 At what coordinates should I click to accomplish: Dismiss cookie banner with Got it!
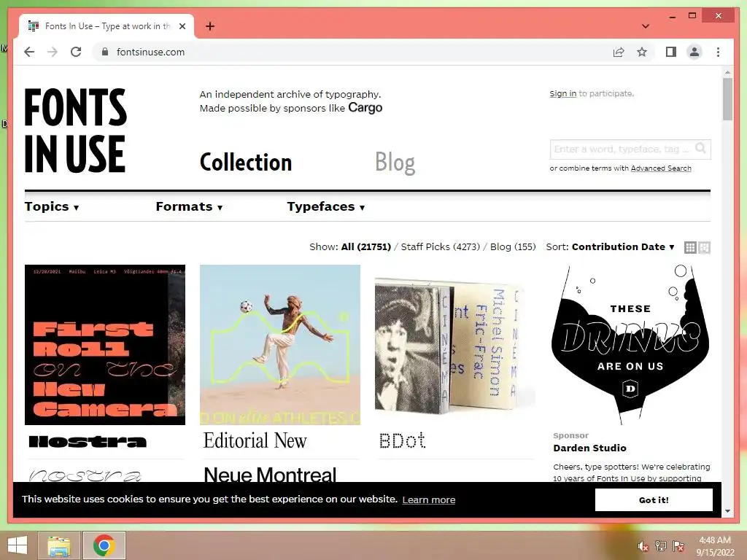(x=654, y=500)
